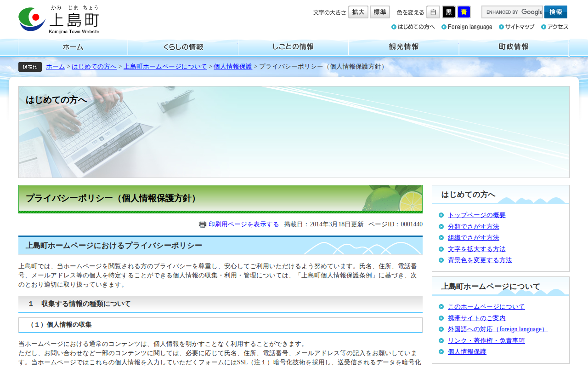Open the 町政情報 navigation tab
This screenshot has height=368, width=588.
(514, 47)
